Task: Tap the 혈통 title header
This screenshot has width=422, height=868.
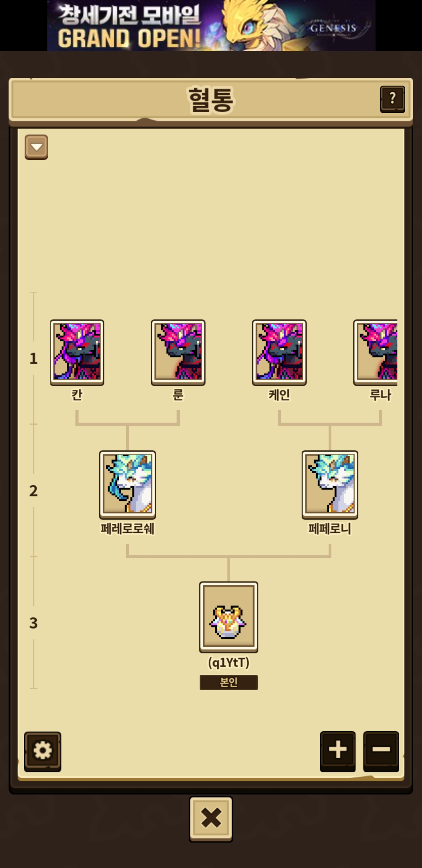Action: (211, 100)
